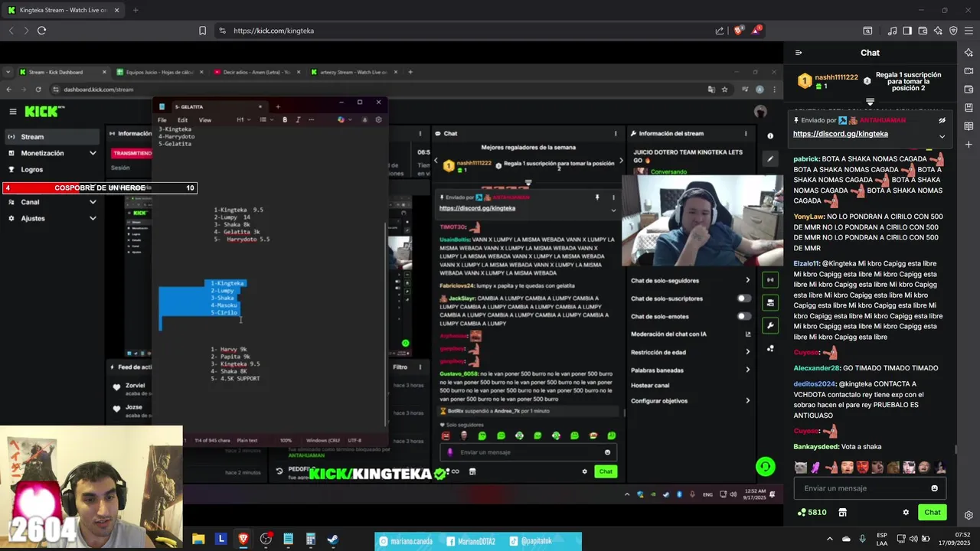Open the Brave hamburger main menu
Screen dimensions: 980x551
coord(969,31)
